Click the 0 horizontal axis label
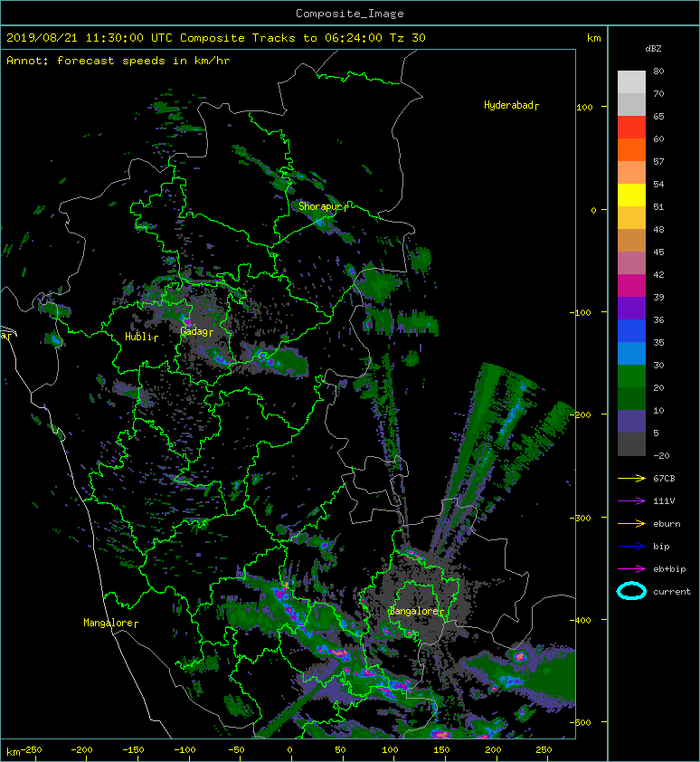 click(x=289, y=750)
